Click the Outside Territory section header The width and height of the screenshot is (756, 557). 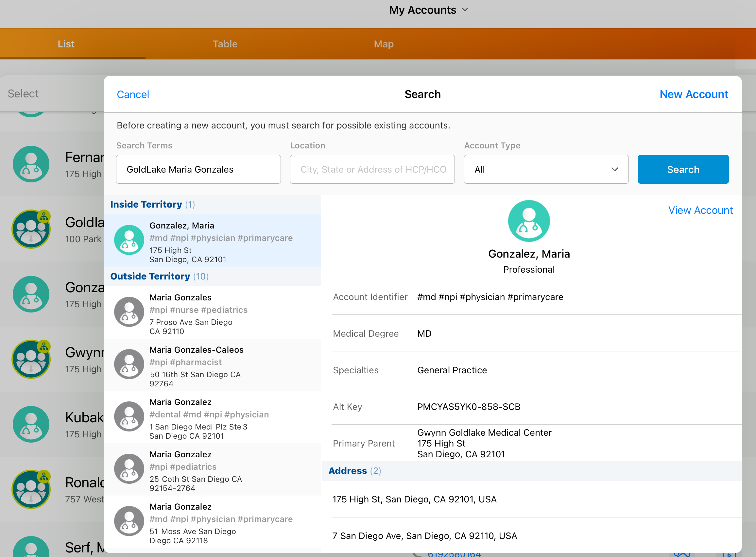click(x=213, y=276)
